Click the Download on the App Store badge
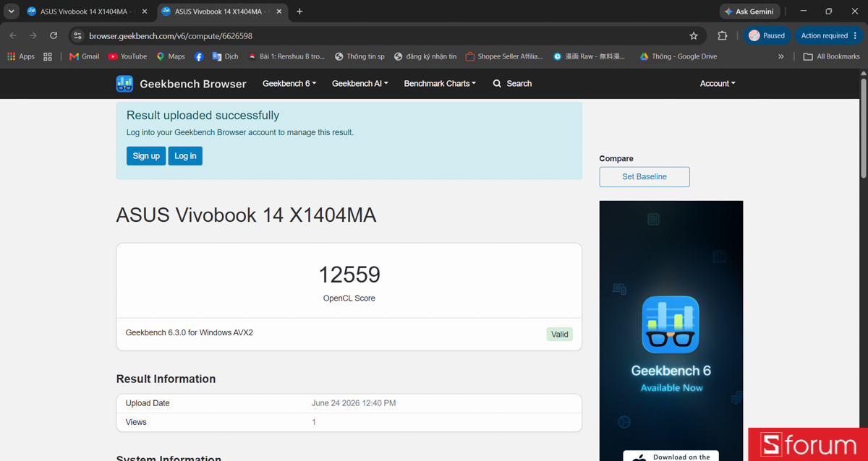Screen dimensions: 868x461 pos(671,457)
